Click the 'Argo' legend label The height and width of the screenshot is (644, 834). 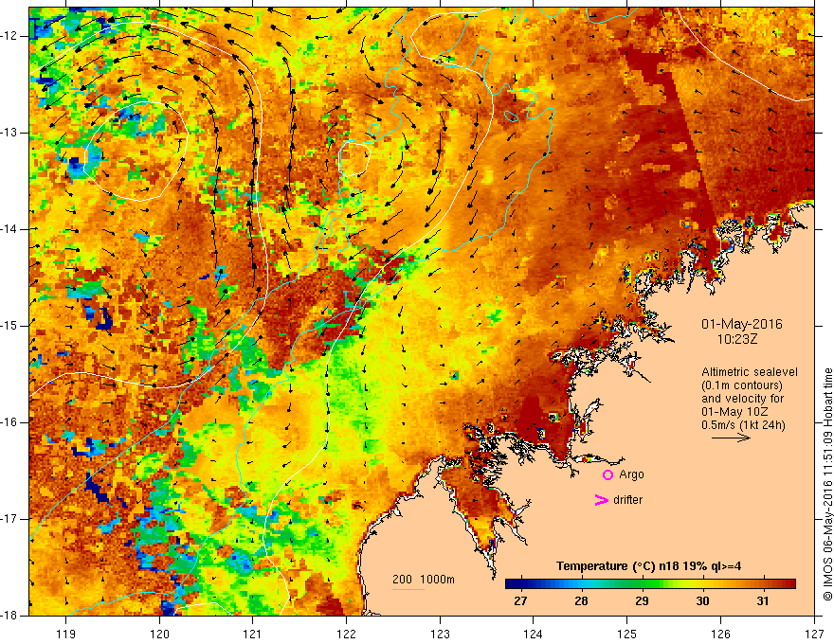pyautogui.click(x=631, y=474)
